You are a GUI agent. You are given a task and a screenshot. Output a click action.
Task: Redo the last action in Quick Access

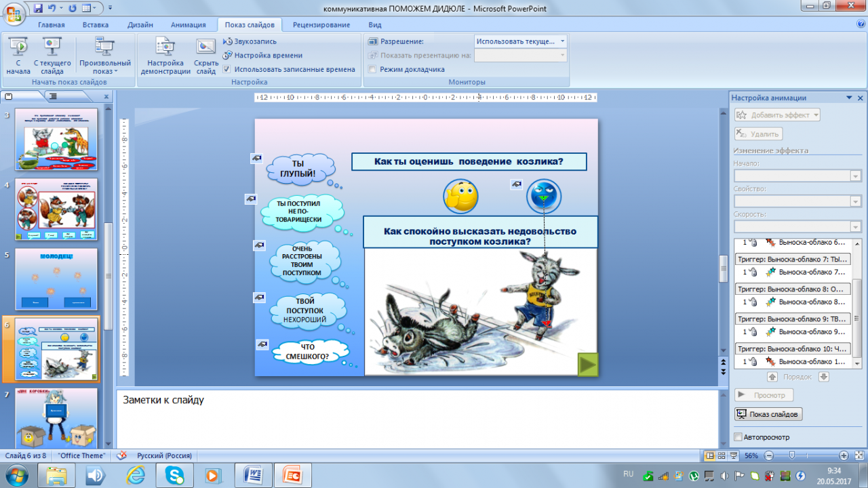(73, 9)
